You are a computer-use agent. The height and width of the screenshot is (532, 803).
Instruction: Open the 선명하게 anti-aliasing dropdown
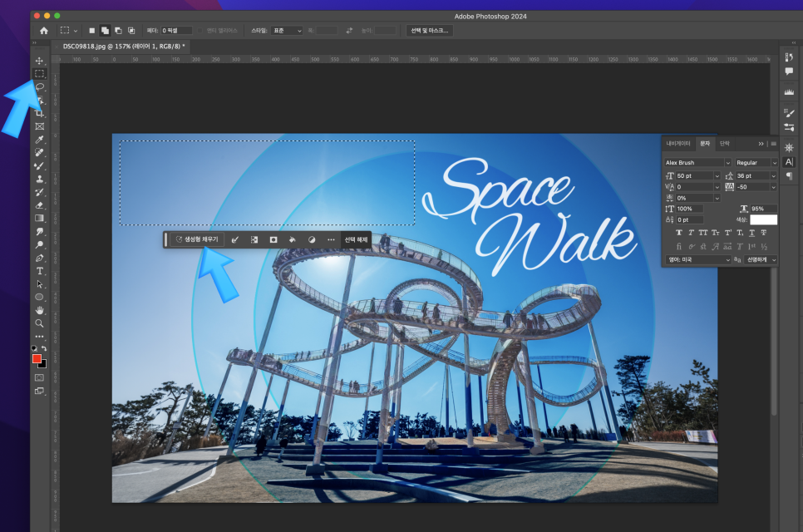point(761,259)
